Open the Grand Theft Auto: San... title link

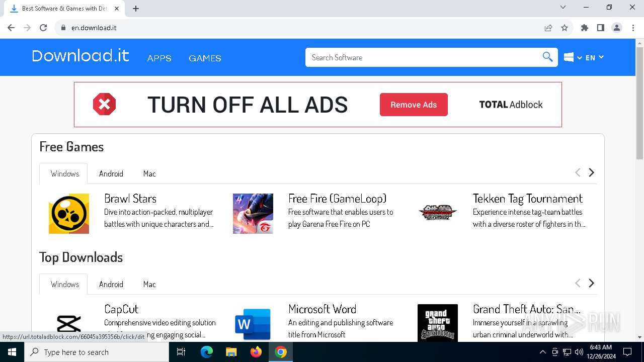pyautogui.click(x=527, y=309)
